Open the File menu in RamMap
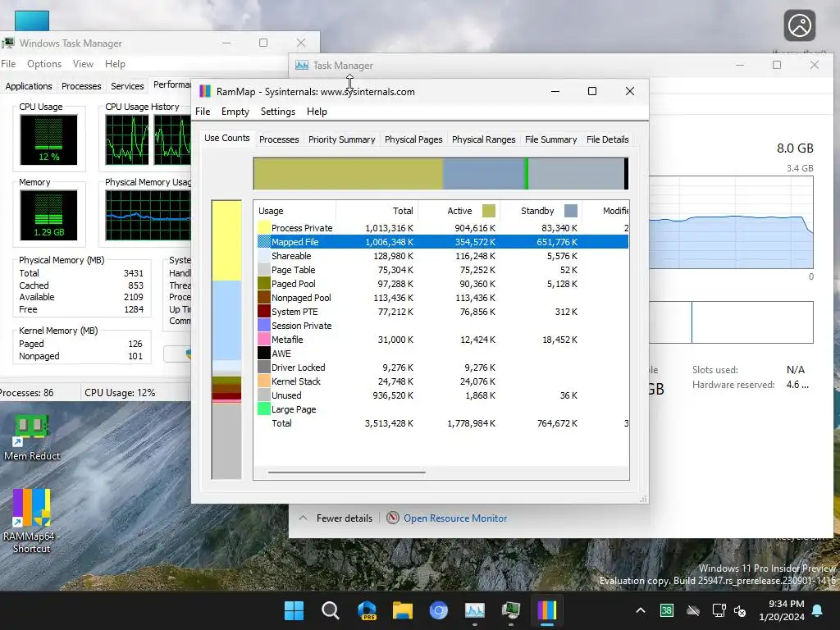Screen dimensions: 840x630 pyautogui.click(x=203, y=112)
